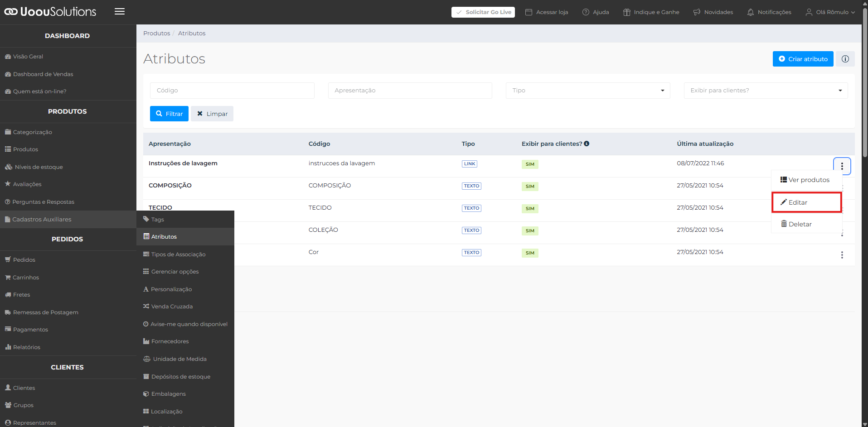Click the Limpar button

click(x=212, y=114)
